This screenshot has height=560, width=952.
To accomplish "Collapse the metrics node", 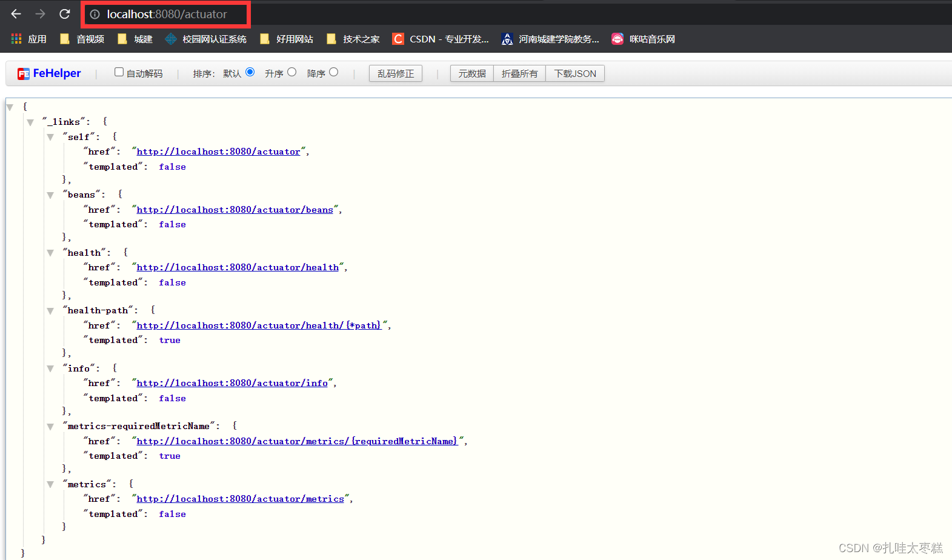I will pyautogui.click(x=51, y=485).
